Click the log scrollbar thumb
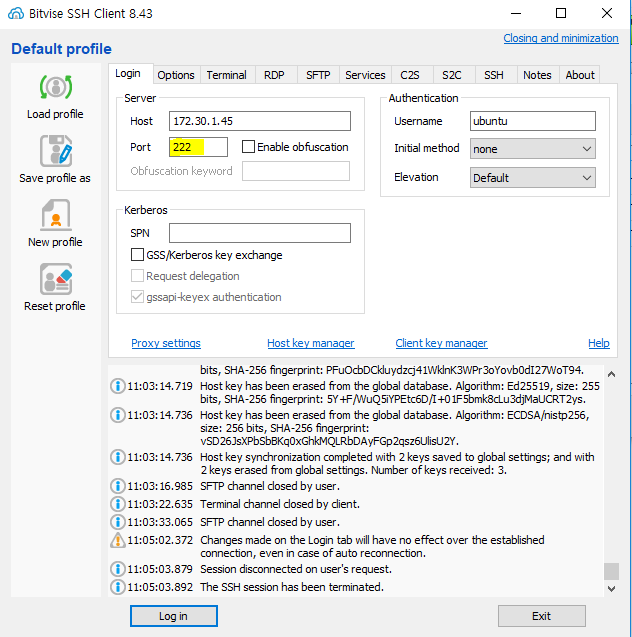 point(611,571)
